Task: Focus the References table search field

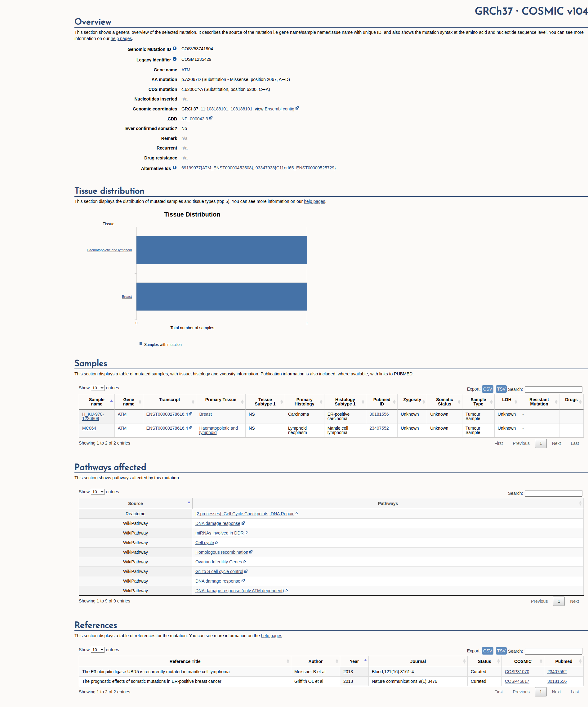Action: (553, 651)
